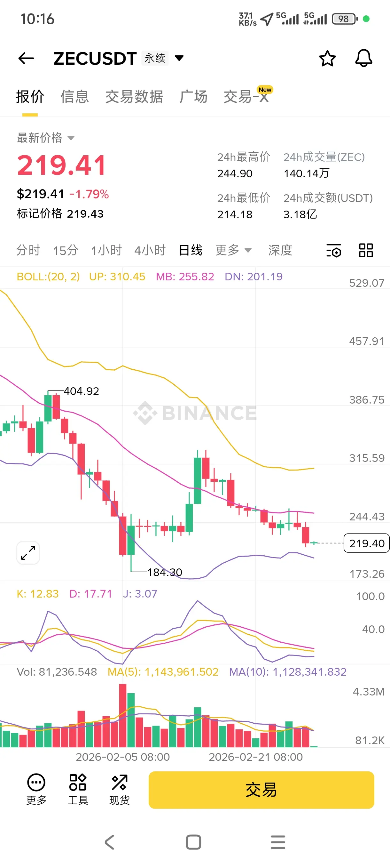Tap the 404.92 high price marker
This screenshot has height=868, width=390.
[82, 391]
